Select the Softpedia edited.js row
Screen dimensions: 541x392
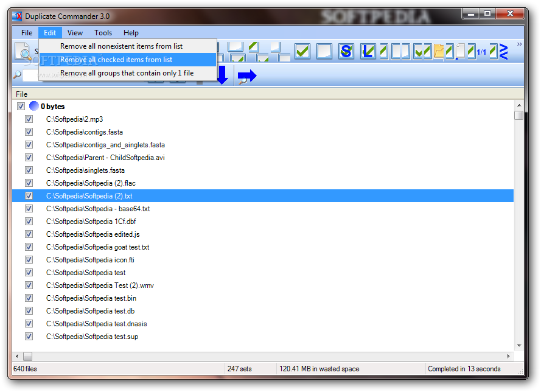click(x=263, y=234)
